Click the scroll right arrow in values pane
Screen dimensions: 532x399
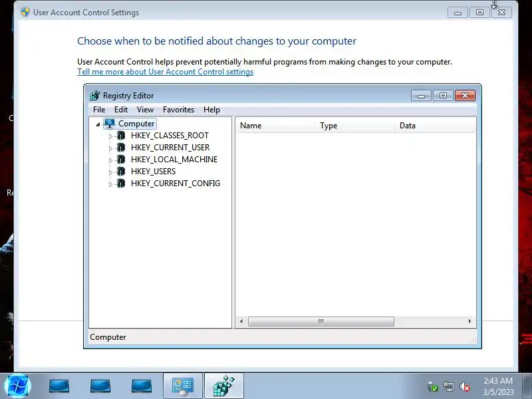tap(469, 321)
